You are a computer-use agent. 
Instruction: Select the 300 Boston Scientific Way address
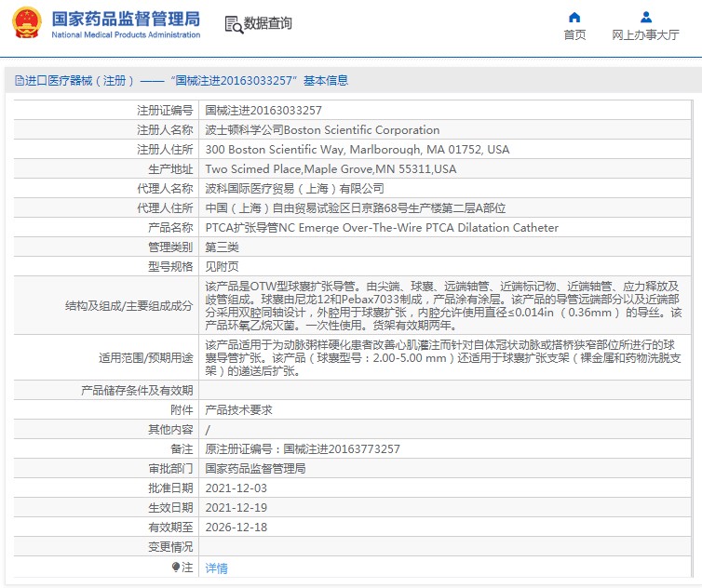click(358, 150)
